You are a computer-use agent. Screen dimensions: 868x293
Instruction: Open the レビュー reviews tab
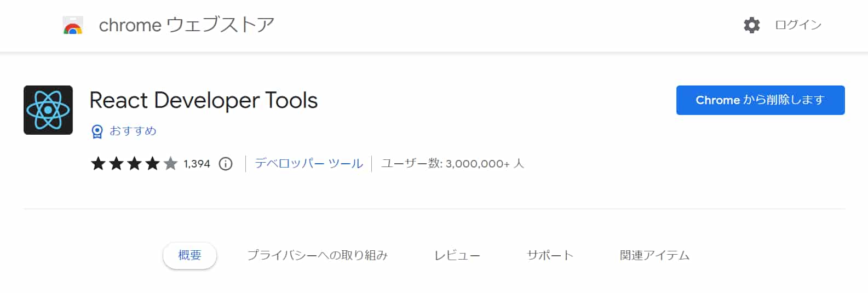click(457, 255)
